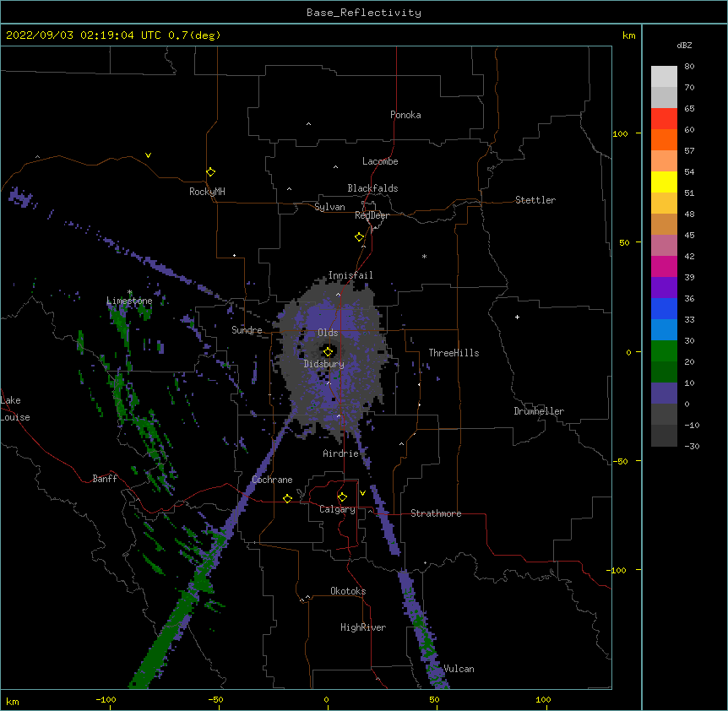This screenshot has width=728, height=711.
Task: Select the Didsbury city label
Action: click(324, 364)
